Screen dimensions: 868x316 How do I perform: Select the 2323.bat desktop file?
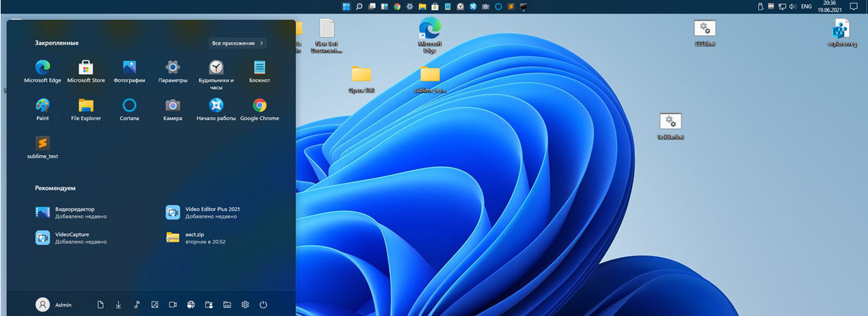coord(705,33)
